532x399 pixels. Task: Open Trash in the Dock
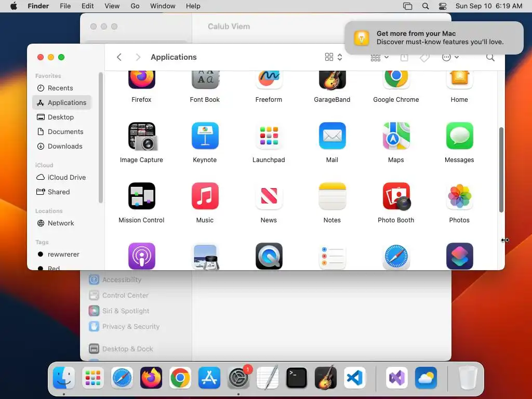[x=468, y=378]
